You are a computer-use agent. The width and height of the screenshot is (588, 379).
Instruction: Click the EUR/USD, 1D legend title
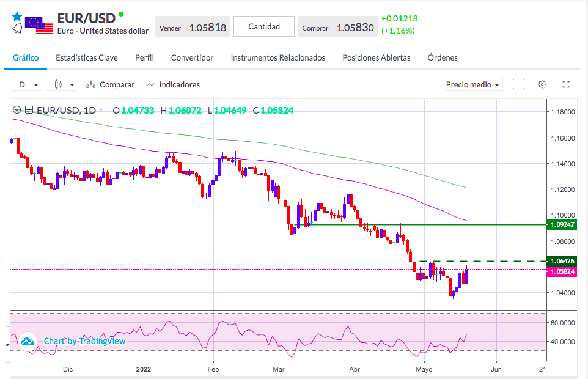[67, 110]
